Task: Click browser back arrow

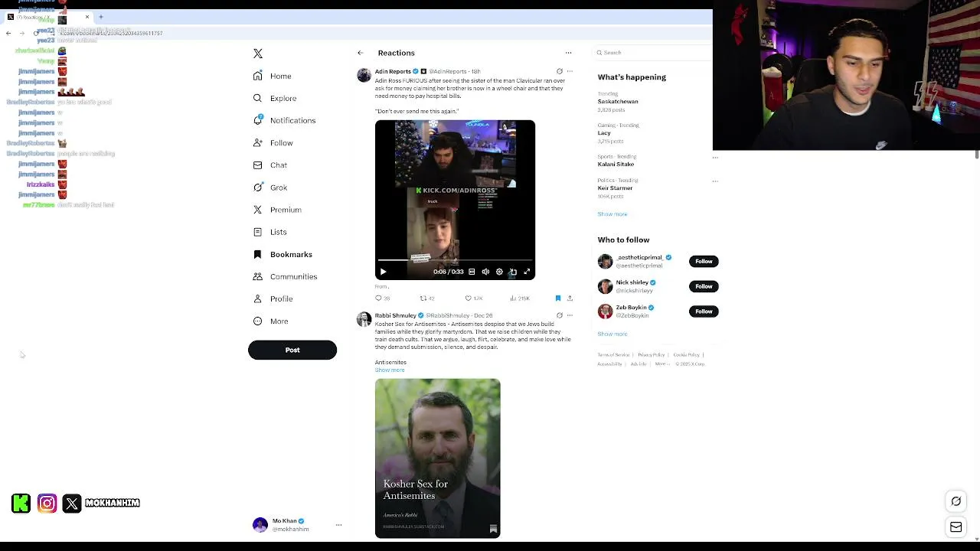Action: [8, 33]
